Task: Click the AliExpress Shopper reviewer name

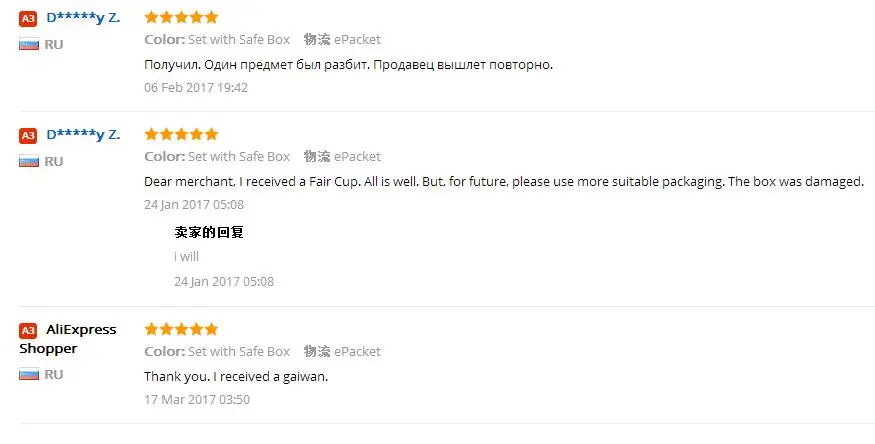Action: click(x=68, y=339)
